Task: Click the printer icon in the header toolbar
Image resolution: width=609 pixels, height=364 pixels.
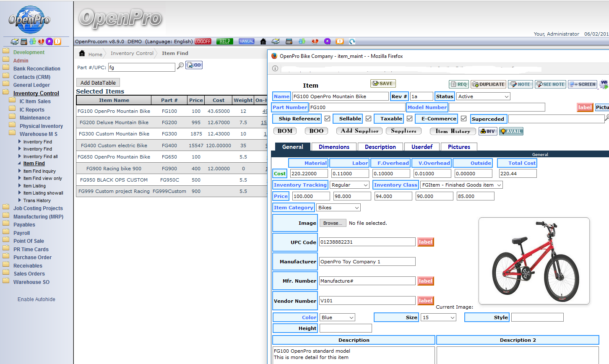Action: pyautogui.click(x=276, y=42)
